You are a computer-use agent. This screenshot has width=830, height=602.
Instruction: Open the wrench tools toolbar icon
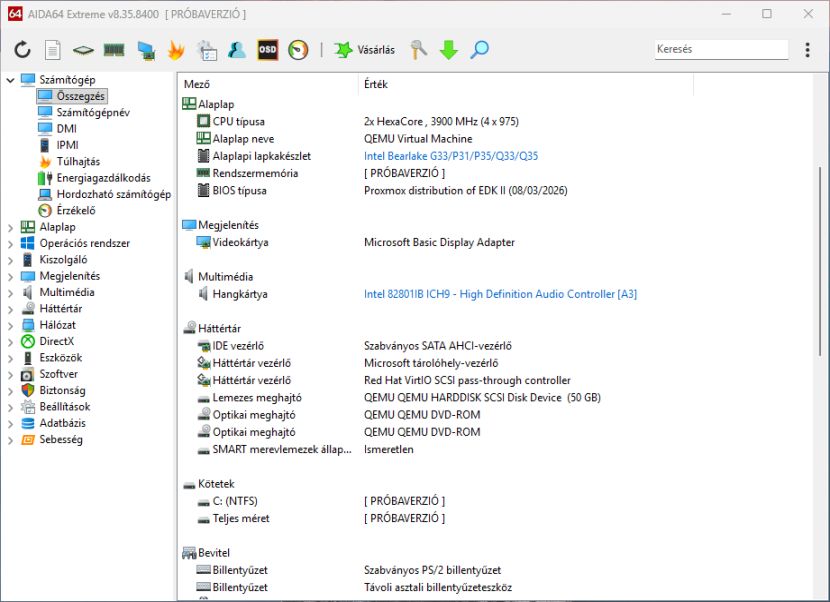(x=418, y=50)
